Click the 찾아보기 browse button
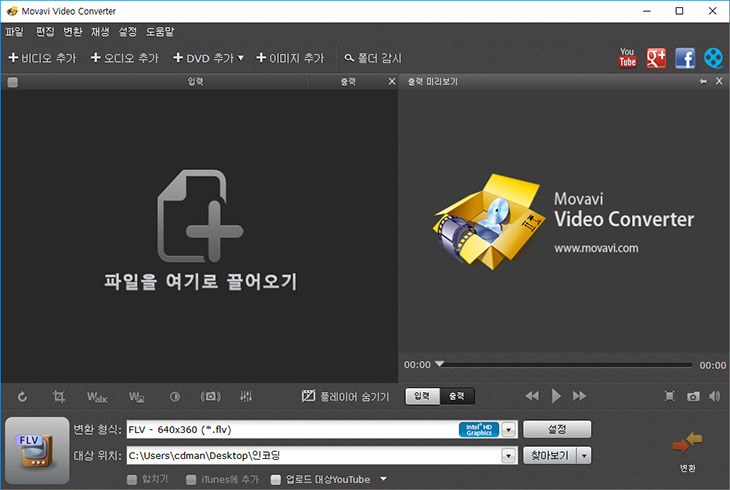Image resolution: width=730 pixels, height=490 pixels. coord(550,456)
